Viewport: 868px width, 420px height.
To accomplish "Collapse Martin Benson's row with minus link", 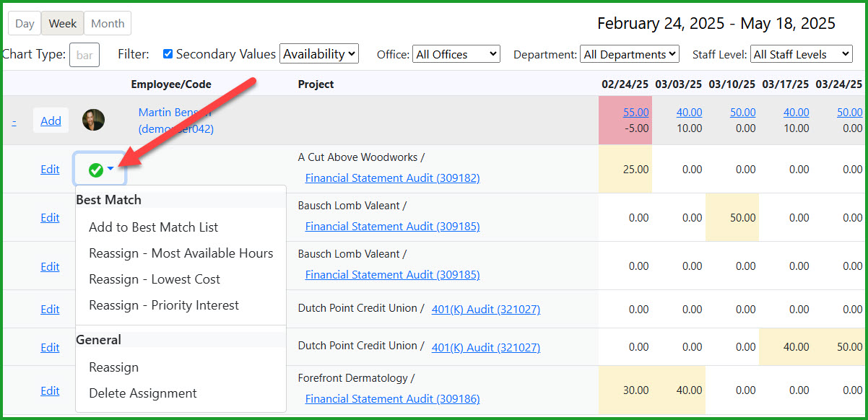I will click(14, 121).
